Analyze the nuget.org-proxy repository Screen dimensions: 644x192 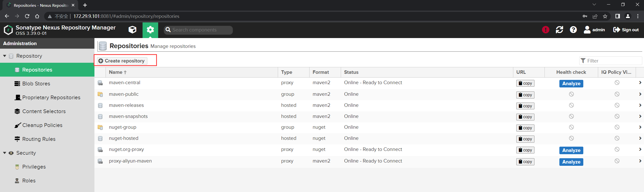pyautogui.click(x=571, y=150)
